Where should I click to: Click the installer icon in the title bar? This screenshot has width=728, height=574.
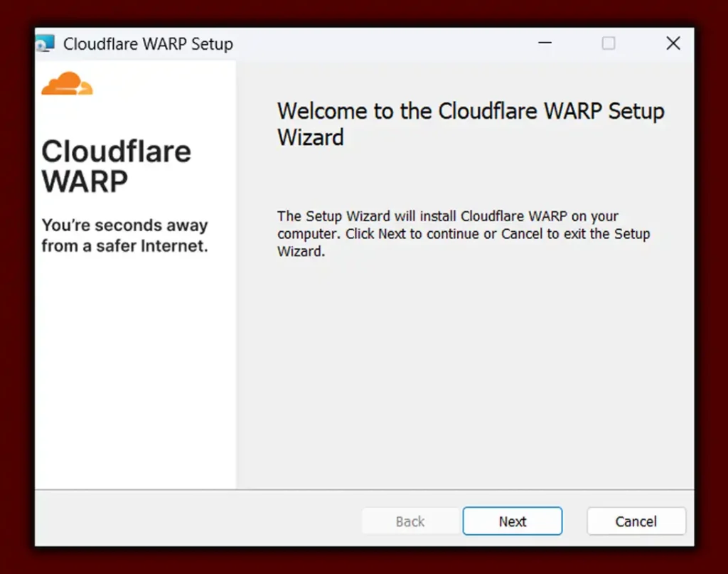click(x=45, y=43)
